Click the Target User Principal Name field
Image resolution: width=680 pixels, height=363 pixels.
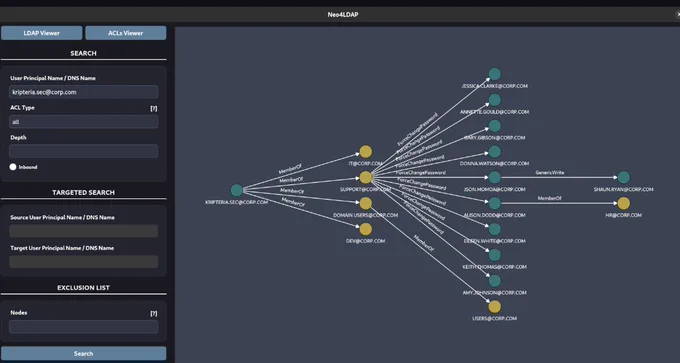pos(84,262)
